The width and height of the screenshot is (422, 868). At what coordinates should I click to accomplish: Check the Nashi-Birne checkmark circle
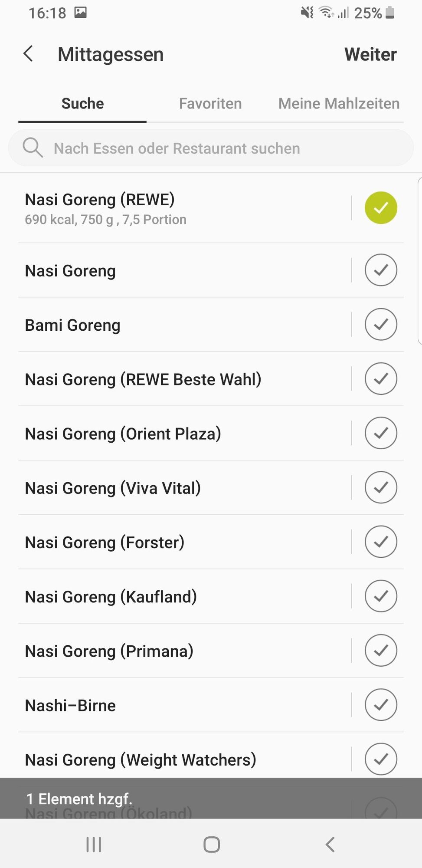[381, 705]
